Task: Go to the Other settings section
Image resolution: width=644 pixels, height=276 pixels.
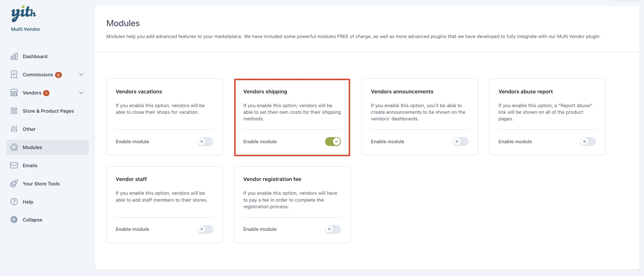Action: click(x=48, y=129)
